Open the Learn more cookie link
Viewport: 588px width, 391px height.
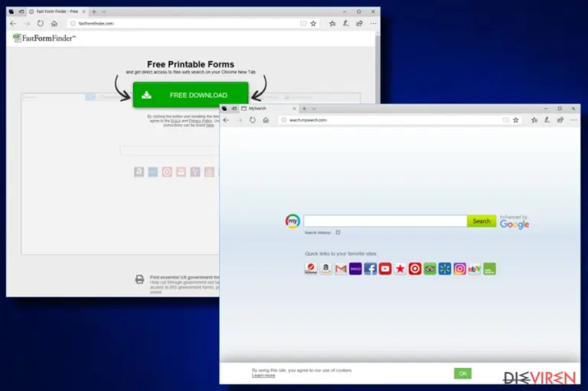click(263, 375)
